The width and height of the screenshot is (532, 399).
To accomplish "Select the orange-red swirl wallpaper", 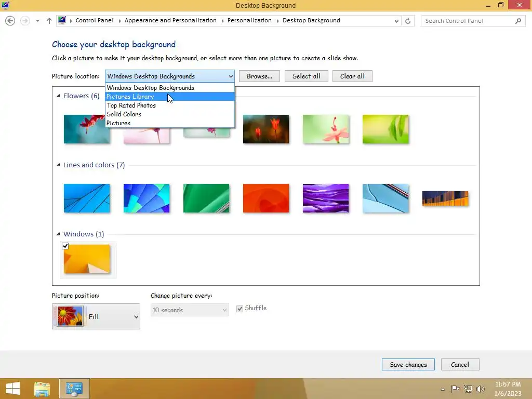I will point(265,198).
